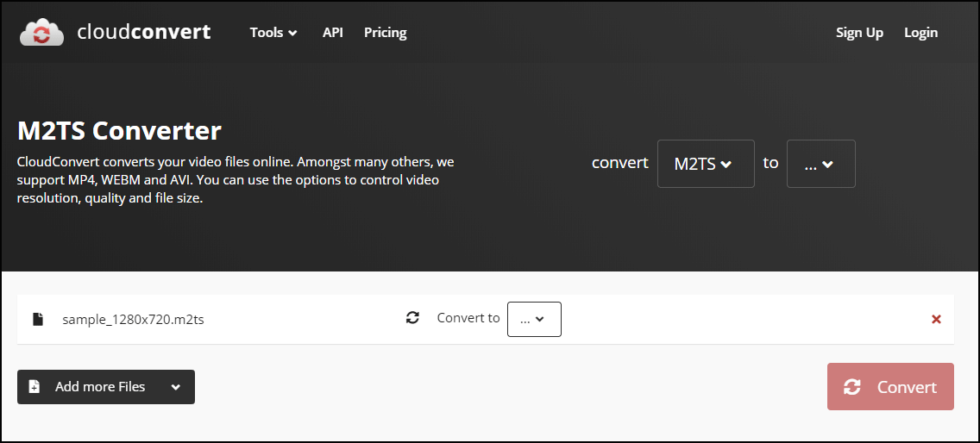This screenshot has height=443, width=980.
Task: Expand the Add more Files arrow
Action: pyautogui.click(x=176, y=387)
